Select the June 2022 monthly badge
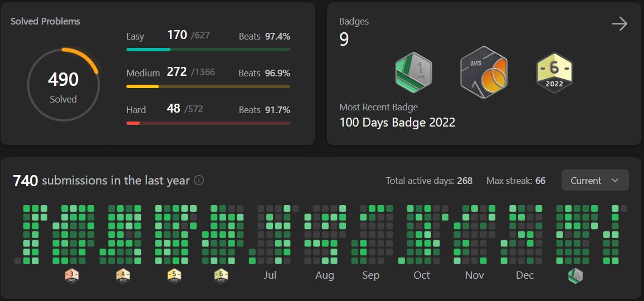This screenshot has width=644, height=301. click(x=221, y=275)
